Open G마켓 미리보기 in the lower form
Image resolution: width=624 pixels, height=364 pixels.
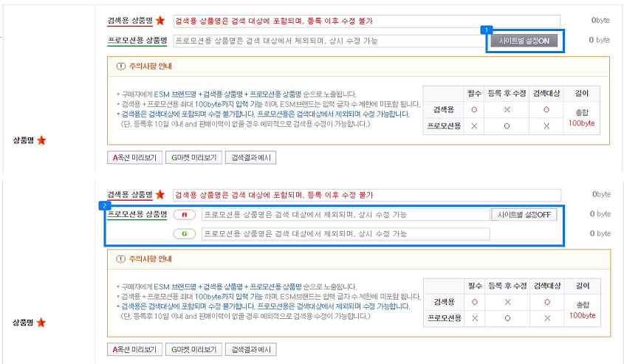click(192, 349)
